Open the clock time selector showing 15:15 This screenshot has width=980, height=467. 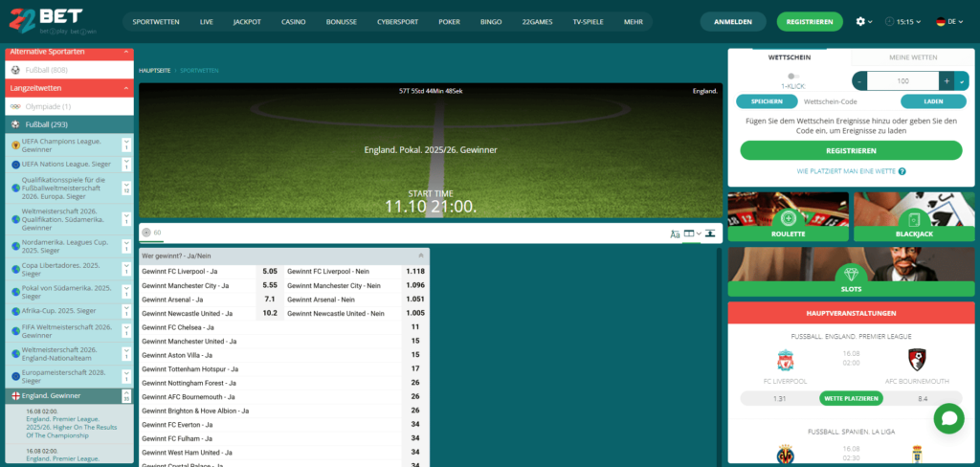point(903,21)
